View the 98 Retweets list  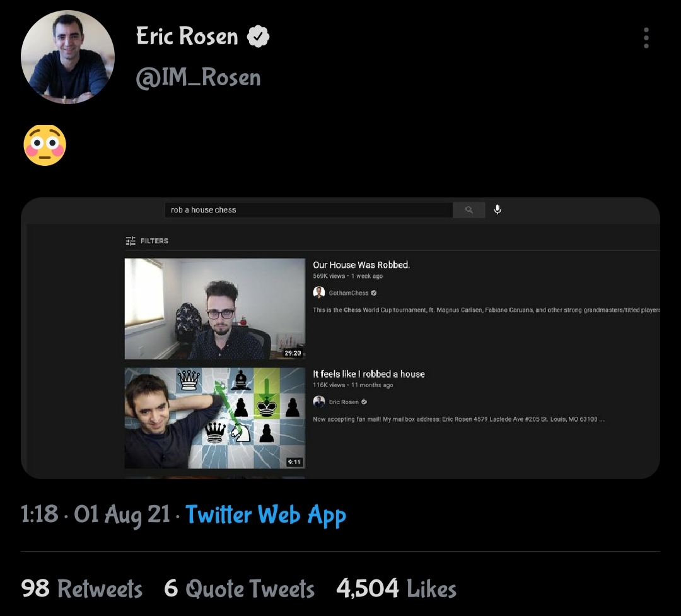coord(82,589)
